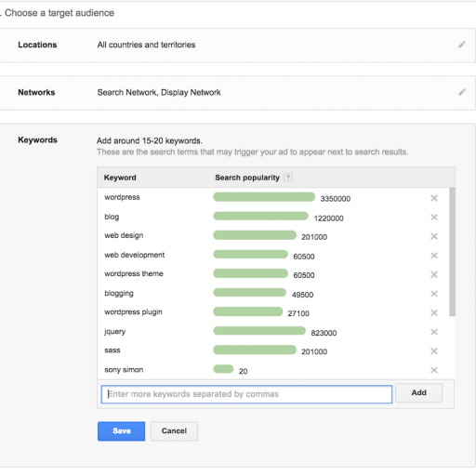Edit the Networks setting pencil icon

[x=462, y=92]
